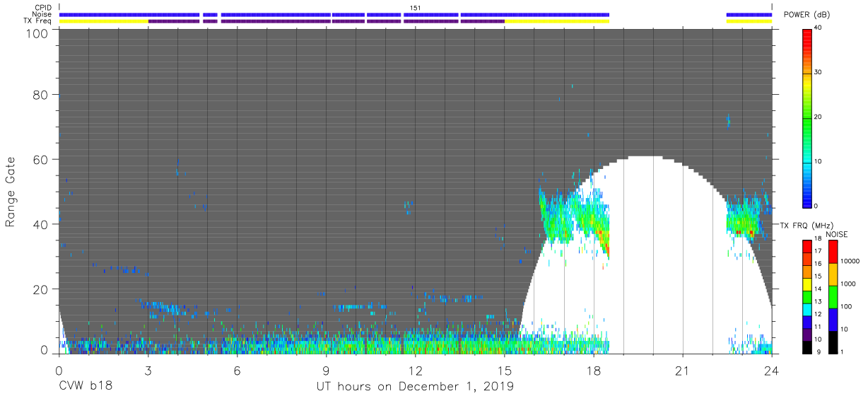
Task: Click the y-axis tick label '20'
Action: pos(40,289)
